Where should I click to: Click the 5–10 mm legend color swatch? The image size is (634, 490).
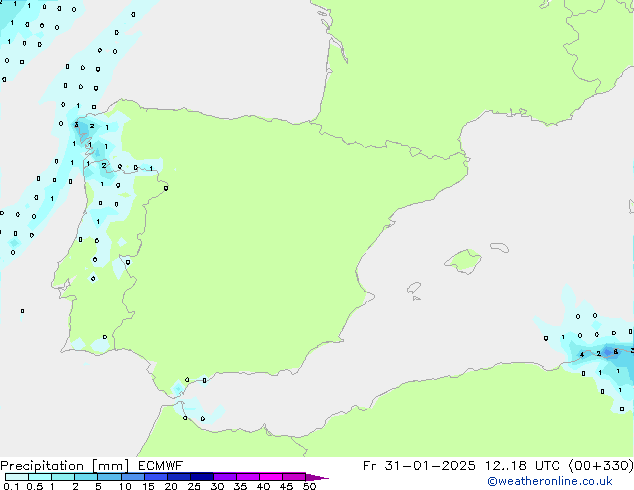click(109, 477)
